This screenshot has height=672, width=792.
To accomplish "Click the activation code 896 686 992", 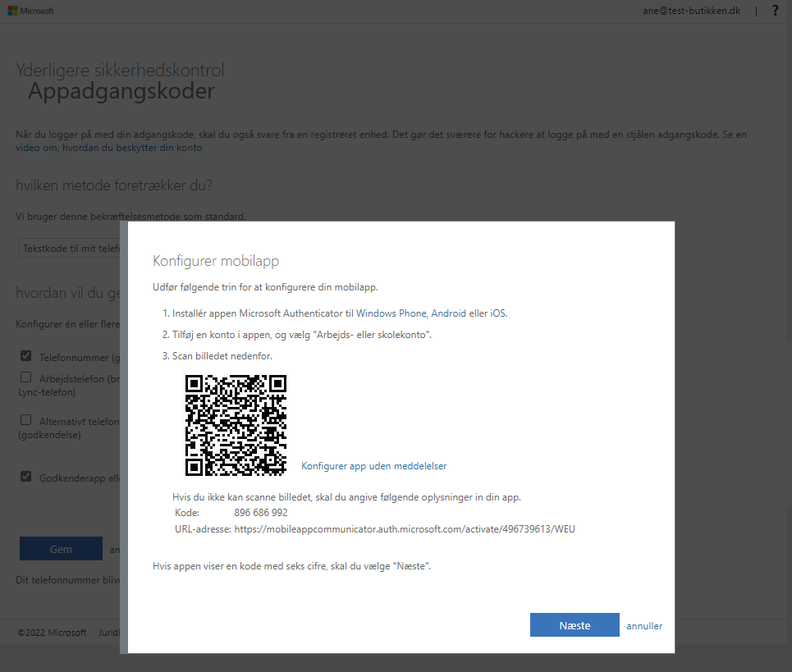I will click(261, 513).
